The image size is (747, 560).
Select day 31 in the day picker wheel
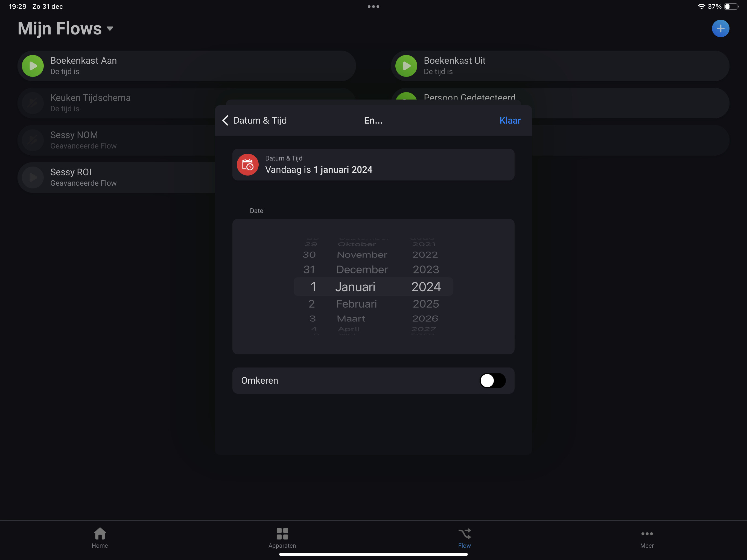point(309,270)
